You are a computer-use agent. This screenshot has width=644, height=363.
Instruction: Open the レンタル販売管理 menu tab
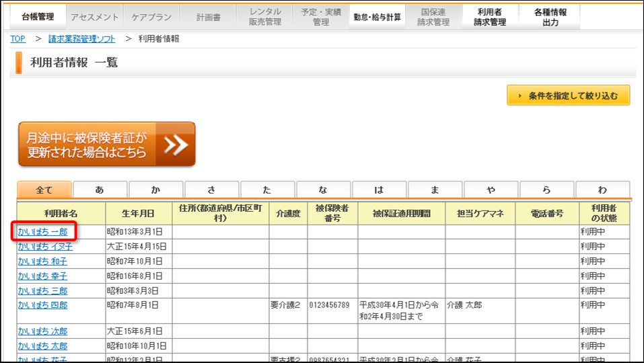(265, 17)
